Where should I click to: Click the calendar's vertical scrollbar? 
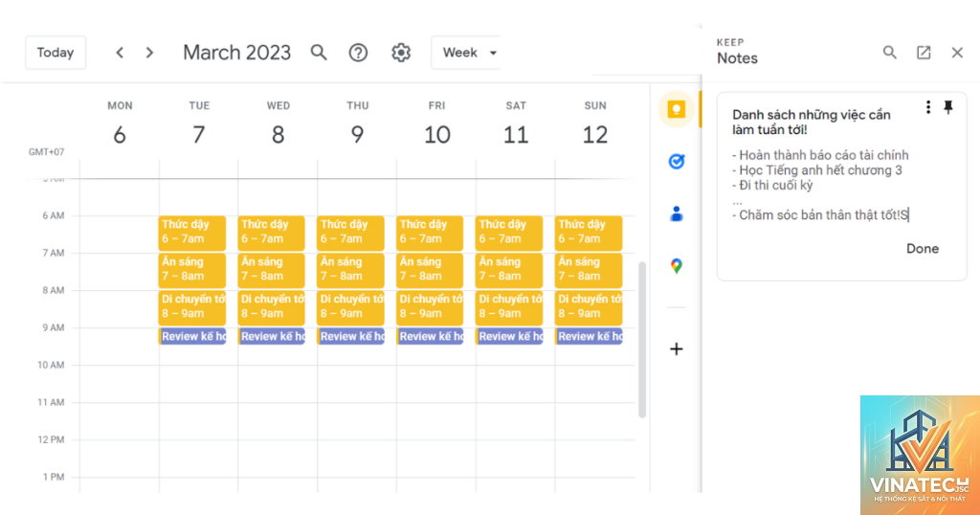coord(642,340)
